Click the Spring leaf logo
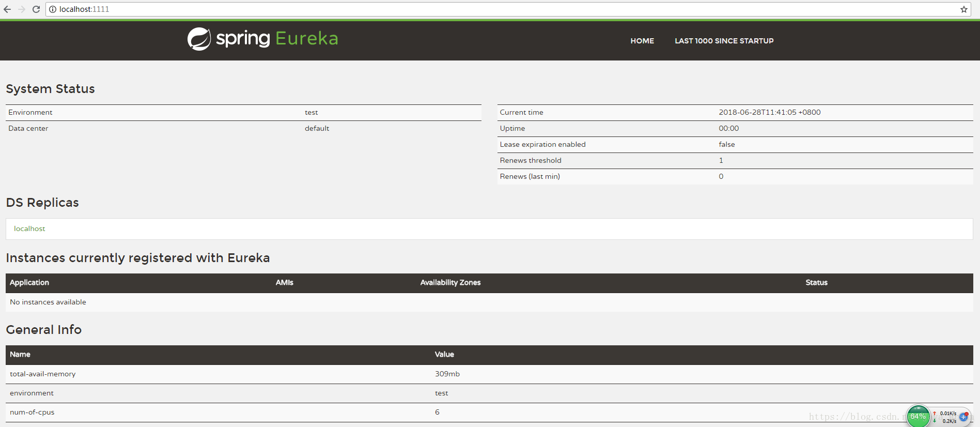Image resolution: width=980 pixels, height=427 pixels. [199, 39]
